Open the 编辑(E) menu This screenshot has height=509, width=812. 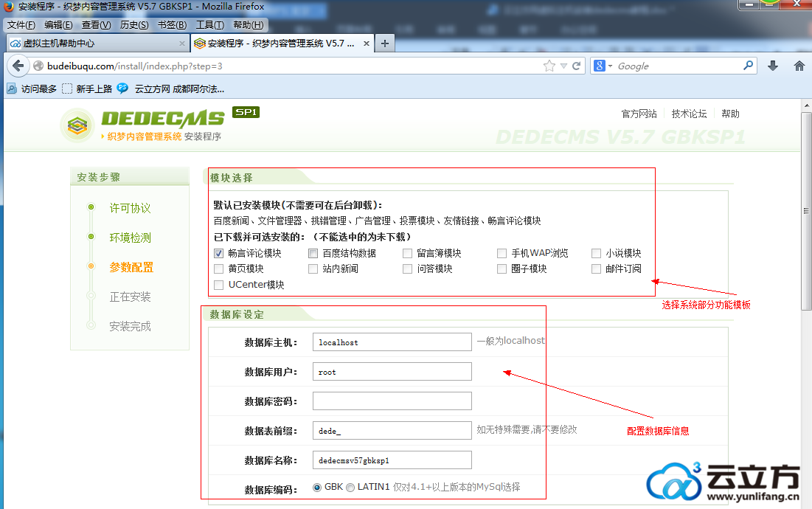[x=58, y=25]
